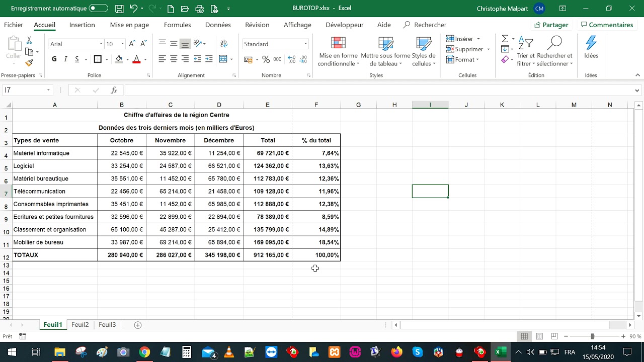Open the font size dropdown
The height and width of the screenshot is (362, 644).
[x=122, y=44]
